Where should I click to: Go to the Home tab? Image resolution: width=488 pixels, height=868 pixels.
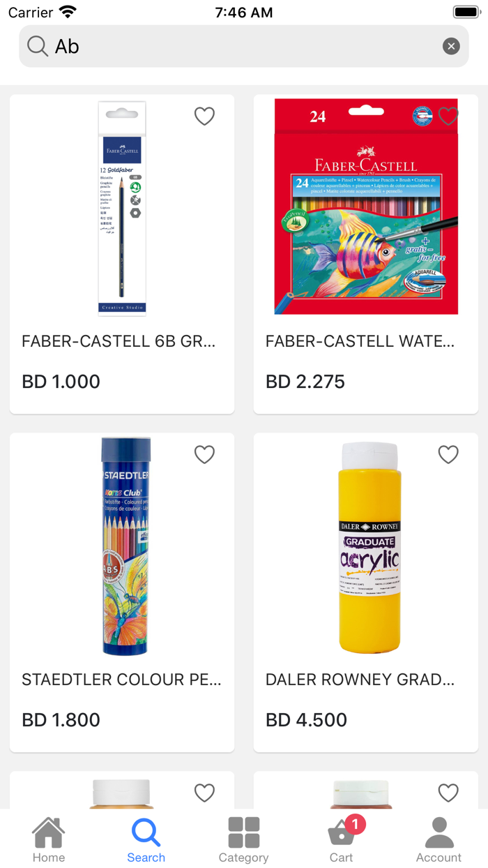49,840
